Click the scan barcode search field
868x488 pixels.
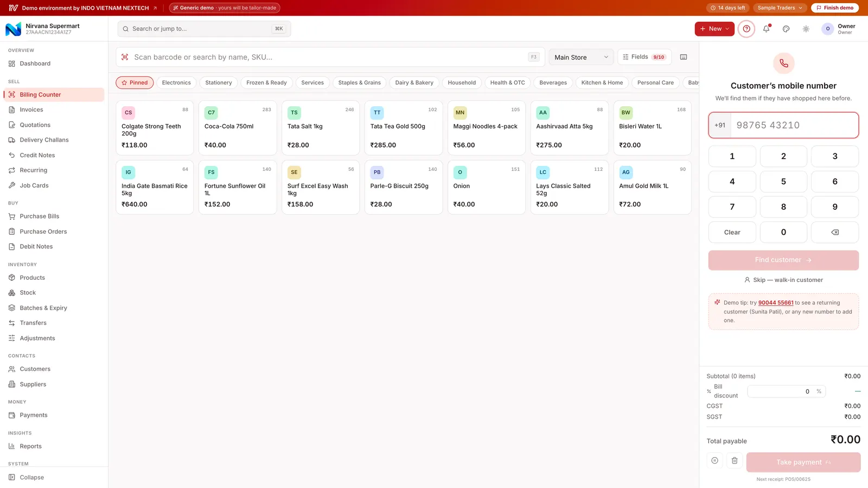click(x=330, y=57)
